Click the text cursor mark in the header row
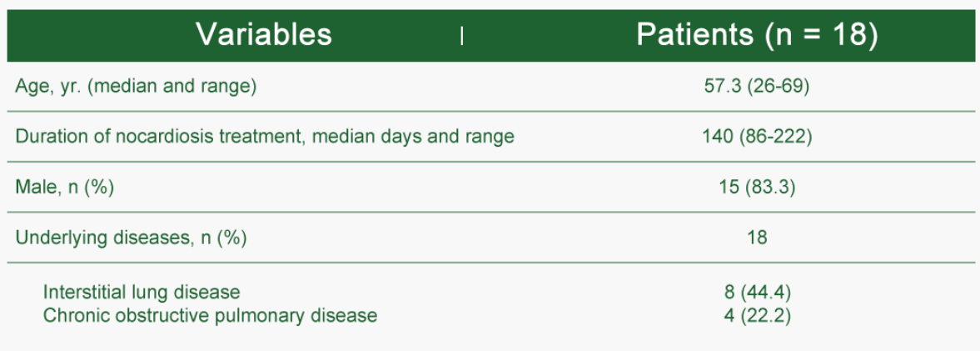Screen dimensions: 980x351 [461, 36]
